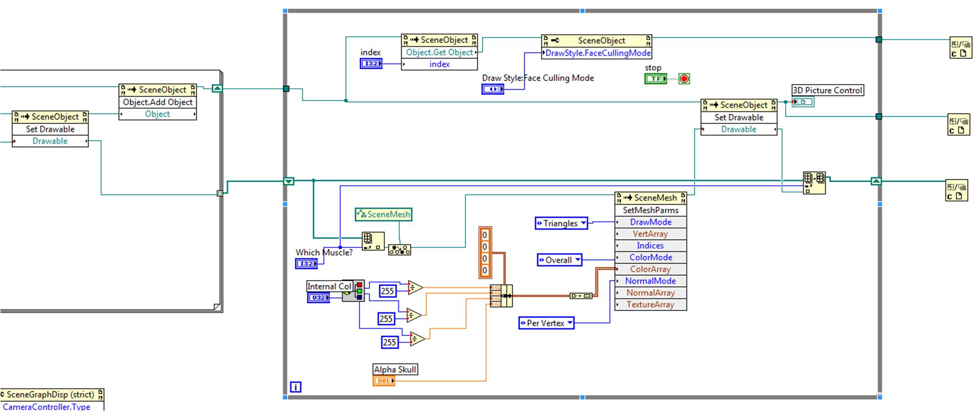The width and height of the screenshot is (980, 411).
Task: Click the SetMeshParms method name
Action: [x=651, y=210]
